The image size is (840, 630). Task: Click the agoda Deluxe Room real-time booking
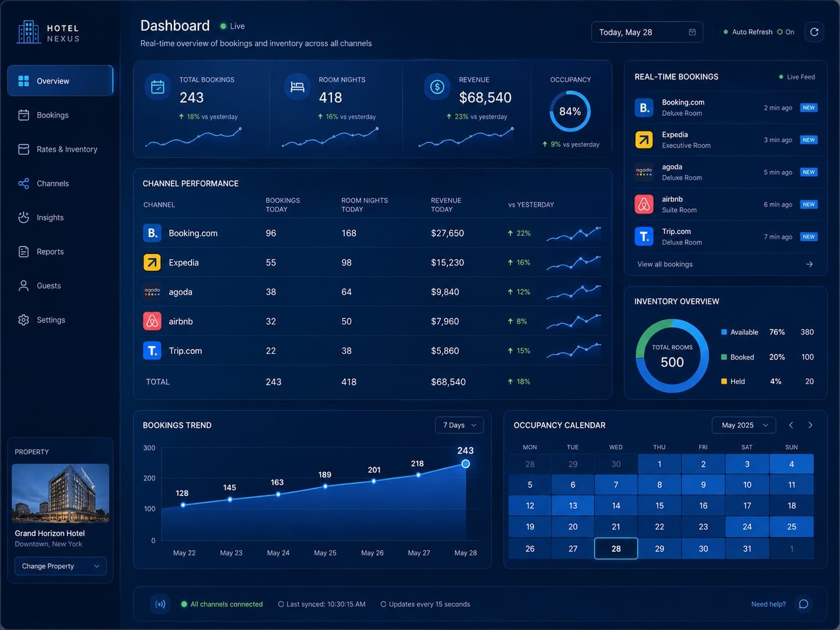[x=726, y=172]
